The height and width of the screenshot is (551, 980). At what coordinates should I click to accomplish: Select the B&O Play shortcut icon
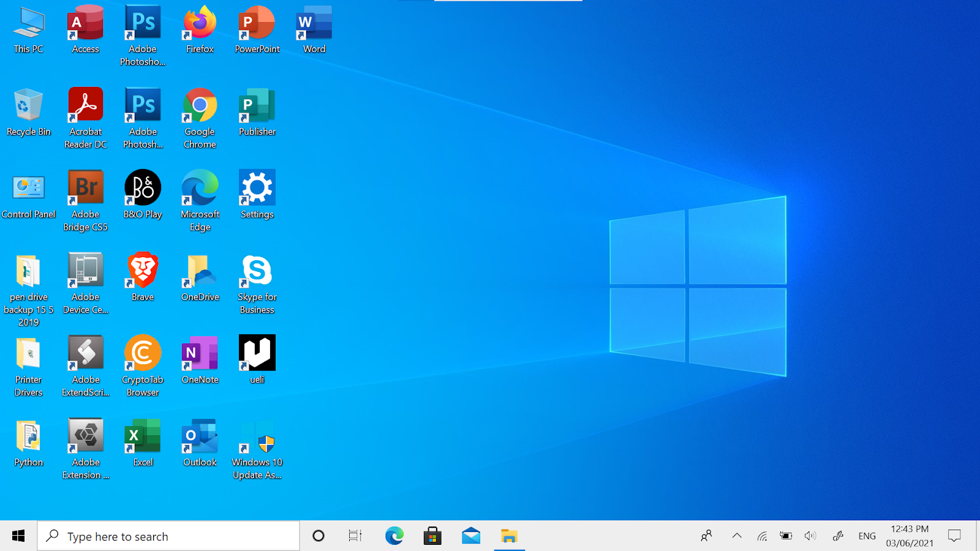(143, 195)
